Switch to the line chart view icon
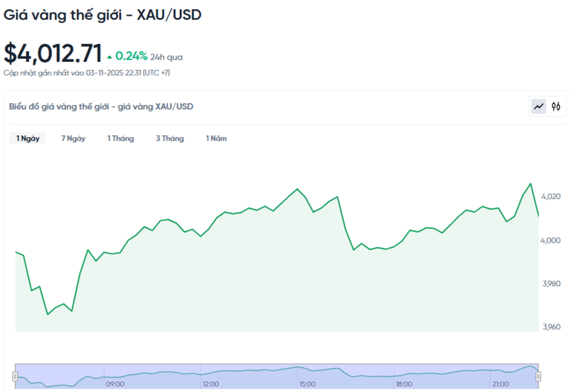This screenshot has width=569, height=392. [x=538, y=107]
